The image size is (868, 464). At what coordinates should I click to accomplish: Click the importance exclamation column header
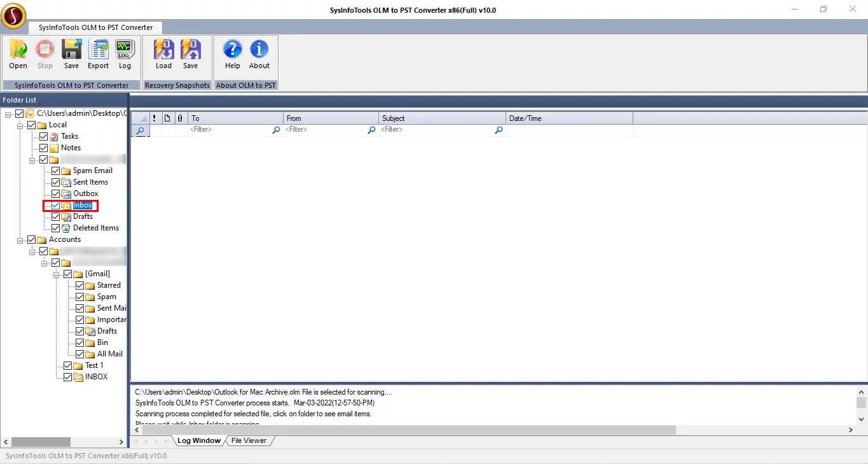155,118
